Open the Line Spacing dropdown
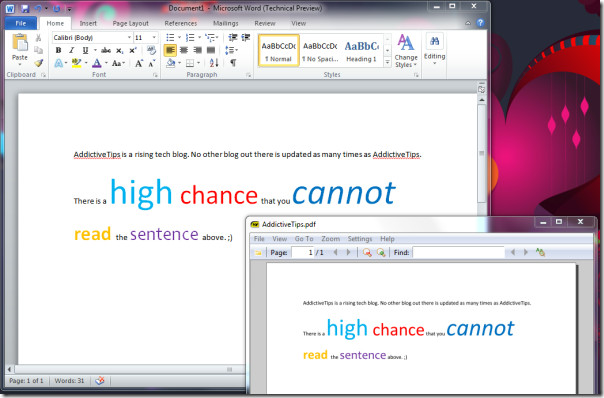Image resolution: width=604 pixels, height=398 pixels. point(232,50)
